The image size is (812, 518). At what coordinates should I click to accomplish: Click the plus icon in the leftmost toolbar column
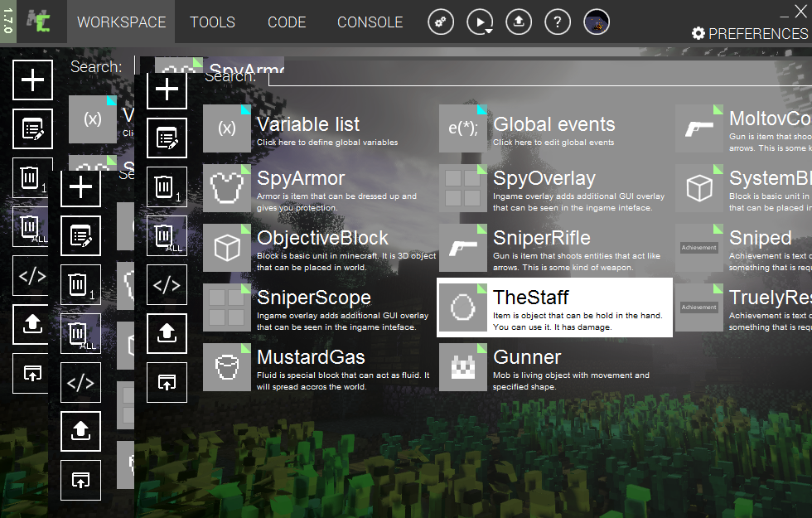click(x=32, y=80)
